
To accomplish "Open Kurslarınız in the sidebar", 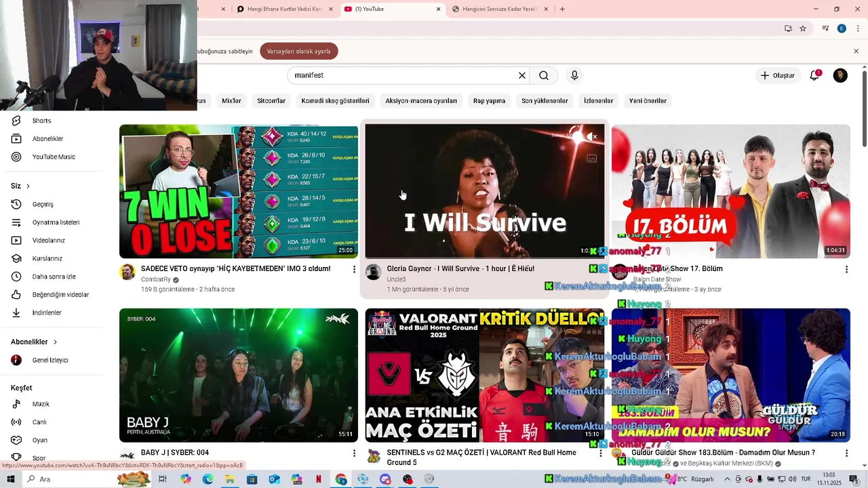I will [x=47, y=258].
